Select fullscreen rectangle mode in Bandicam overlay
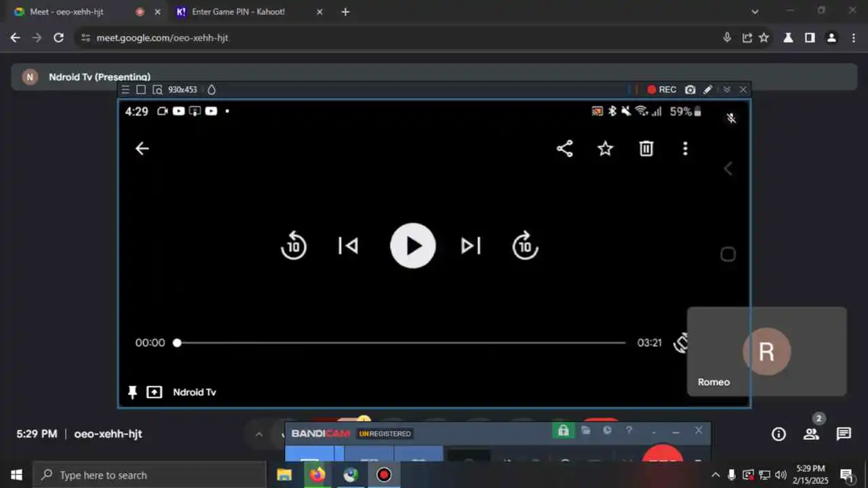The width and height of the screenshot is (868, 488). coord(141,89)
